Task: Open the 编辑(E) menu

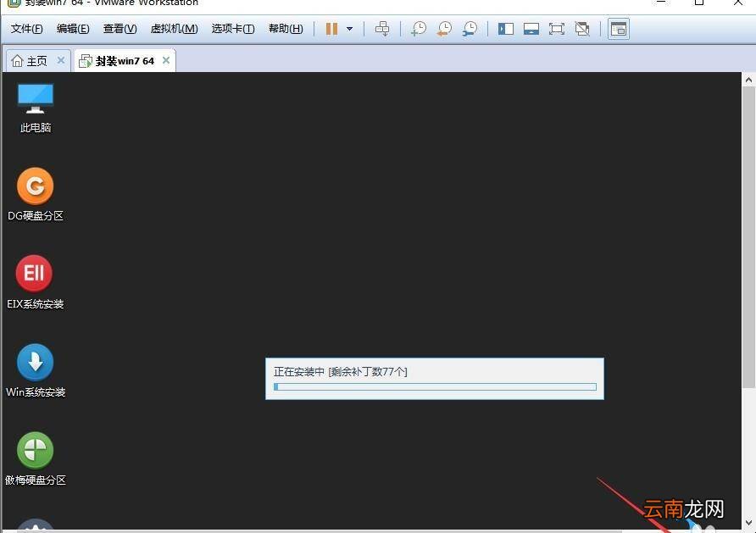Action: pyautogui.click(x=73, y=29)
